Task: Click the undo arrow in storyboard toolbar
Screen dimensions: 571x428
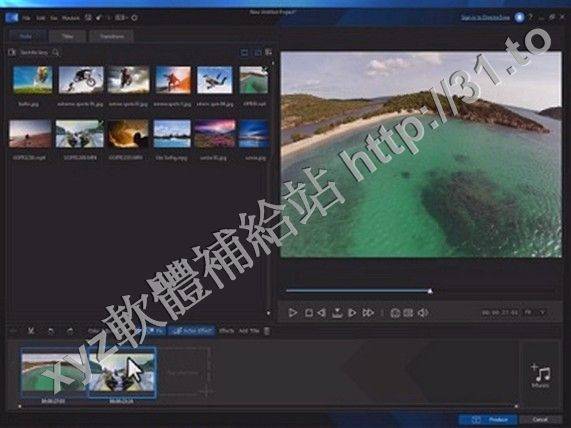Action: (51, 331)
